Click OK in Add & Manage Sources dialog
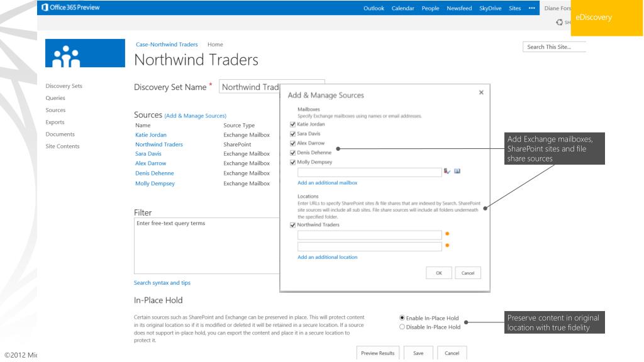The height and width of the screenshot is (362, 644). click(438, 273)
